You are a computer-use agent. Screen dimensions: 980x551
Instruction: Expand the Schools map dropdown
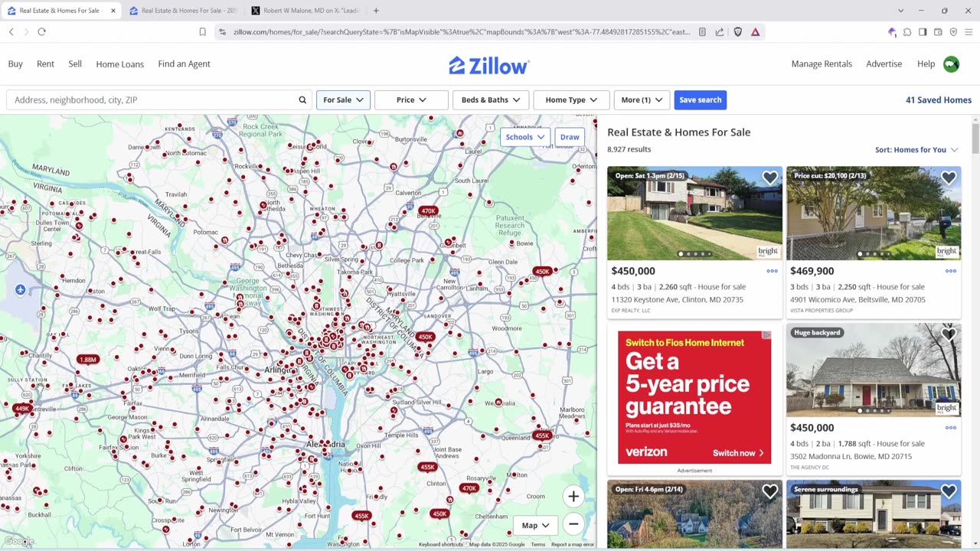524,137
